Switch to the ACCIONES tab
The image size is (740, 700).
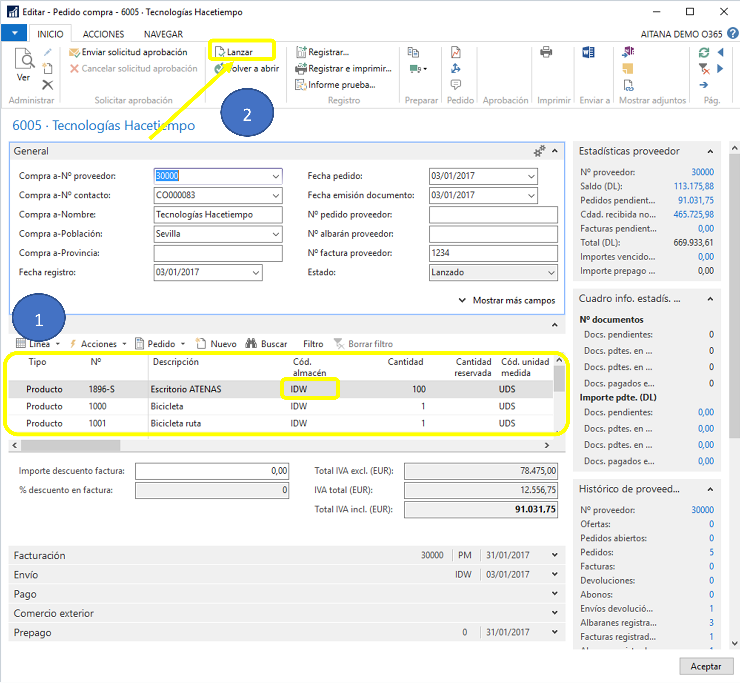pyautogui.click(x=103, y=34)
